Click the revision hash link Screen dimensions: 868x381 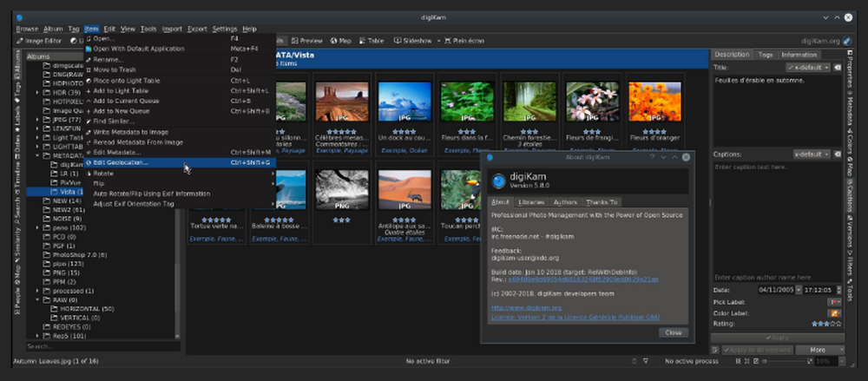(x=583, y=279)
